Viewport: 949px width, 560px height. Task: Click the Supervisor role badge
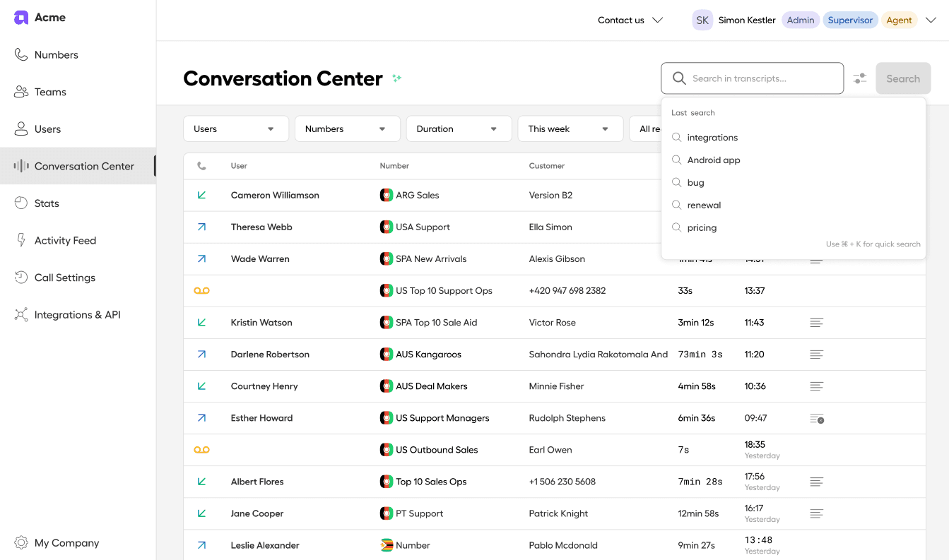[x=850, y=20]
